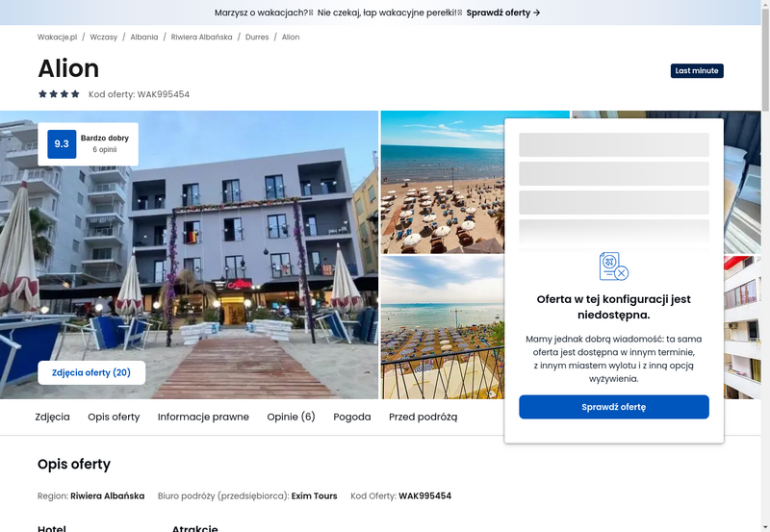Open the Riwiera Albańska breadcrumb link
Viewport: 770px width, 532px height.
(x=200, y=38)
